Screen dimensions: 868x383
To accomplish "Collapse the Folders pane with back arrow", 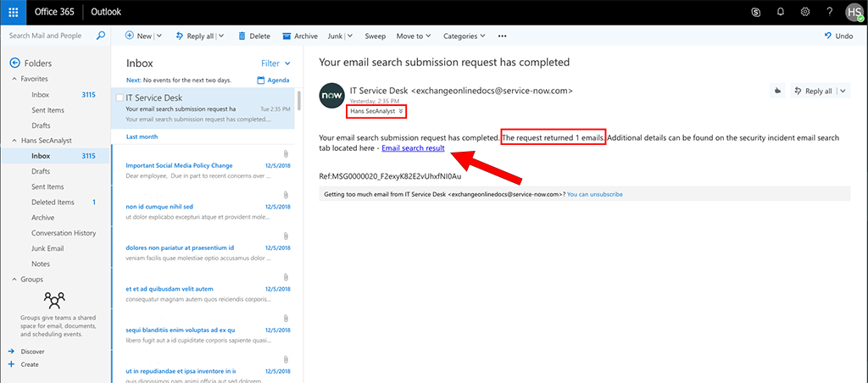I will tap(15, 63).
